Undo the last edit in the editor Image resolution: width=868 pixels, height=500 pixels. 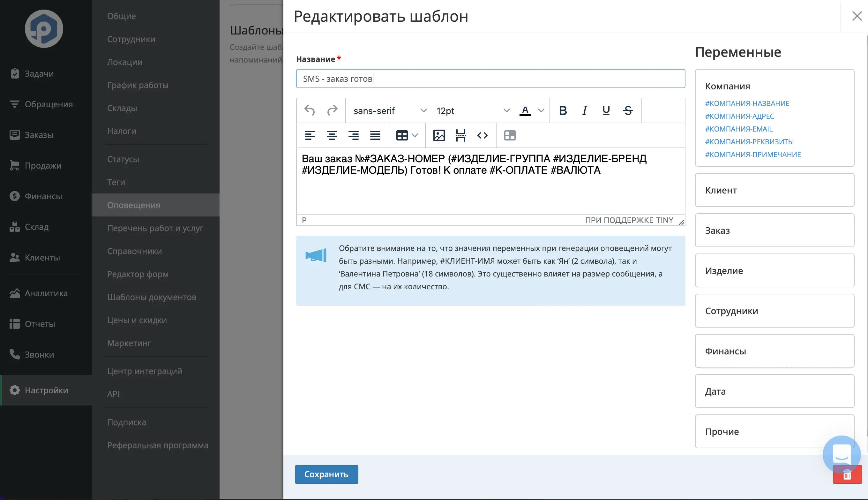310,110
